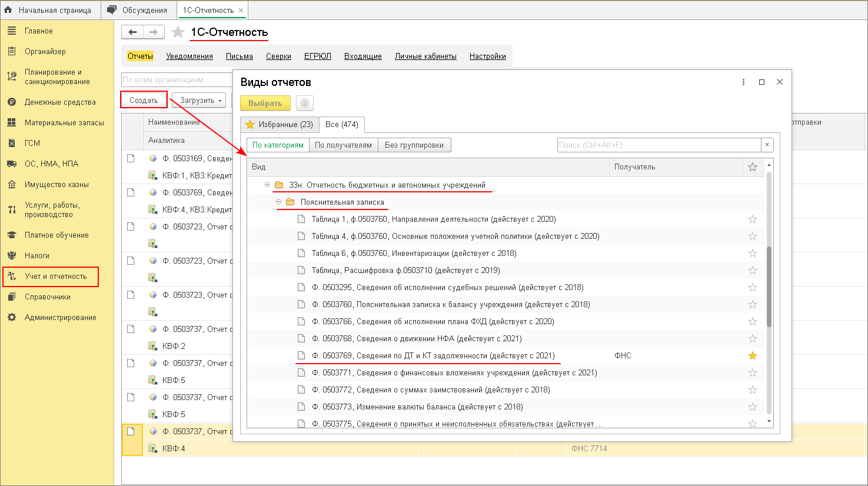Add 1С-Отчетность to favorites star
This screenshot has width=868, height=486.
click(x=178, y=32)
